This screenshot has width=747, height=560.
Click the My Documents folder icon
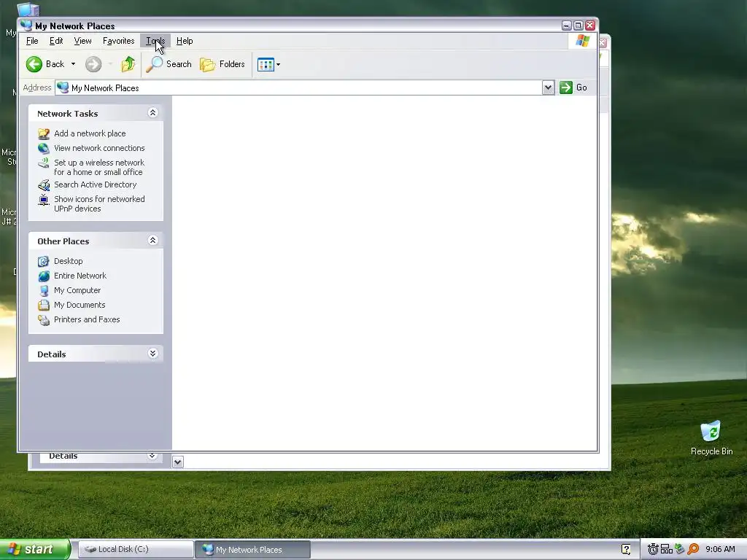click(x=44, y=306)
